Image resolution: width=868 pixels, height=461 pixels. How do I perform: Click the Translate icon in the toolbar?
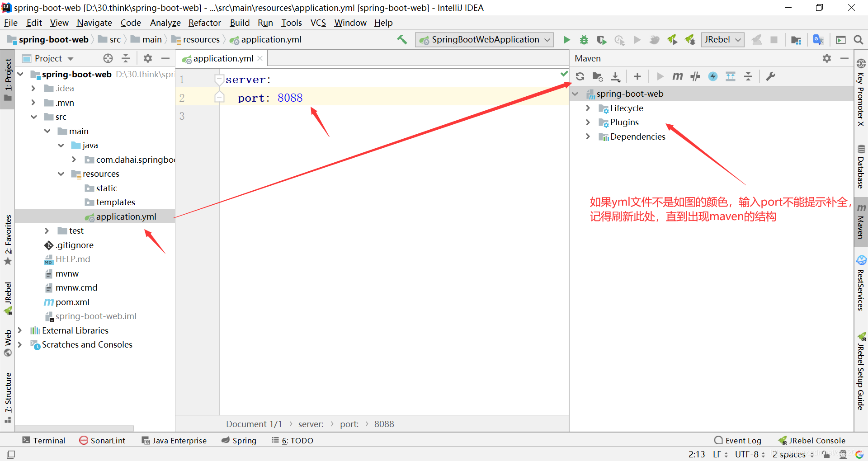click(818, 40)
